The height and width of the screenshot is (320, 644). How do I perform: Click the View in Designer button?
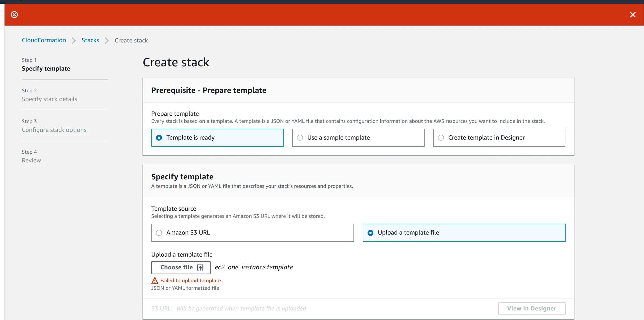click(x=531, y=308)
